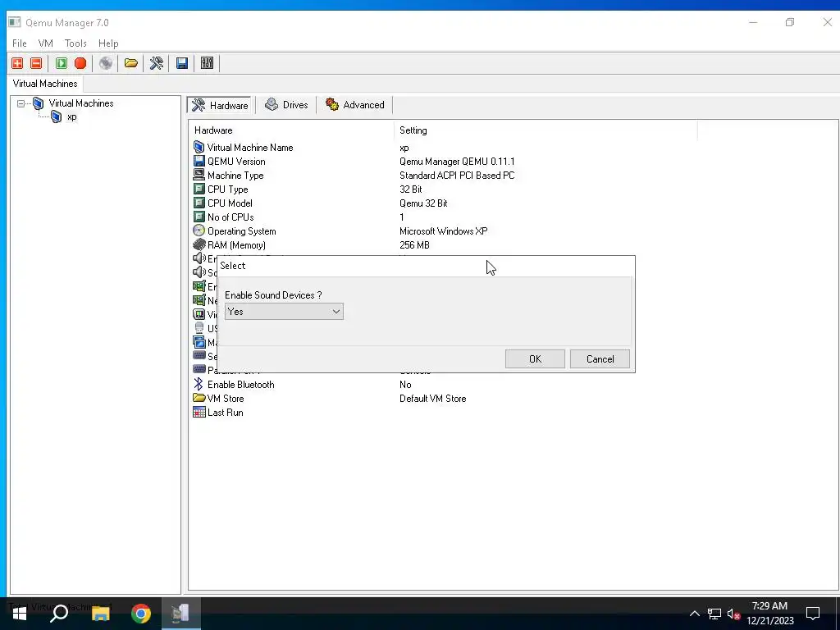Screen dimensions: 840x630
Task: Confirm the Select dialog with OK
Action: [535, 359]
